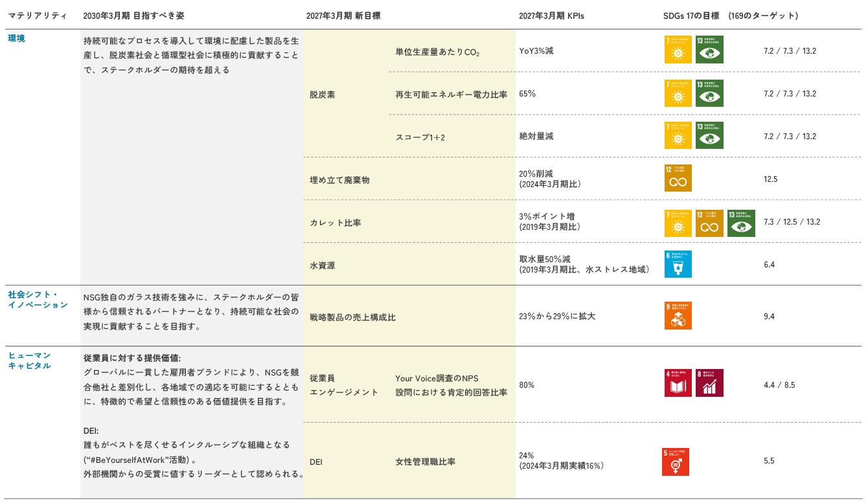This screenshot has width=868, height=503.
Task: Select the SDG 7 icon in the 再生可能エネルギー電力比率 row
Action: (x=678, y=93)
